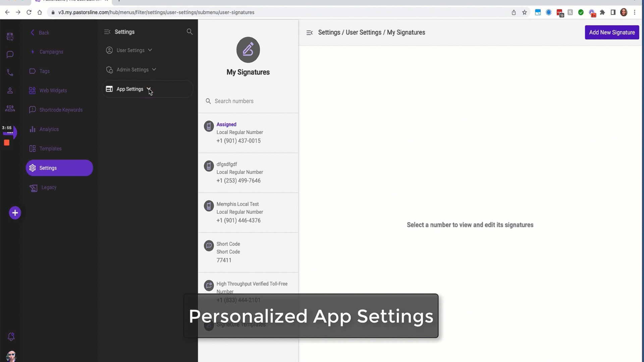Go to browser home page icon
Image resolution: width=644 pixels, height=362 pixels.
40,12
